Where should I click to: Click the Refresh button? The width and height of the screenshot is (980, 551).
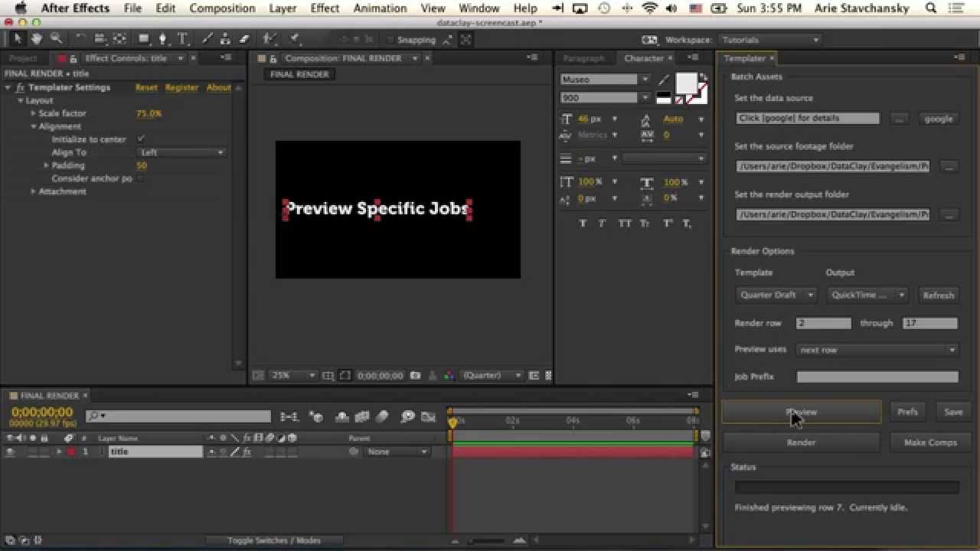(938, 295)
